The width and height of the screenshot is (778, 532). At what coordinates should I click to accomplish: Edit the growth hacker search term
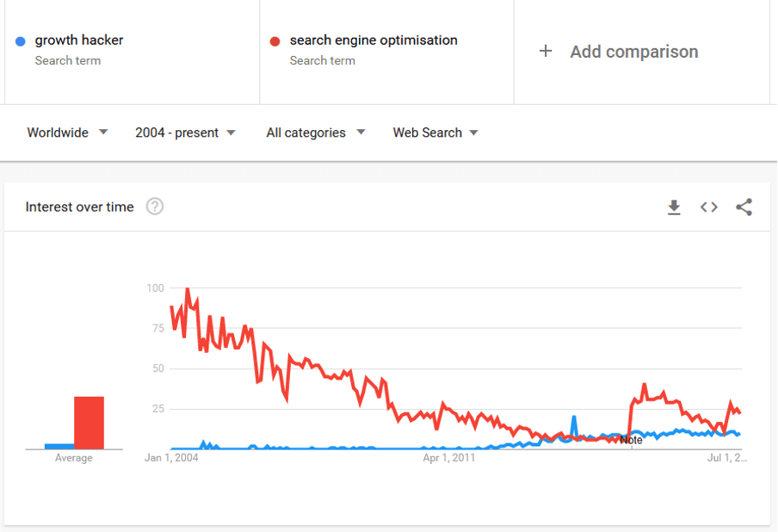(x=79, y=40)
